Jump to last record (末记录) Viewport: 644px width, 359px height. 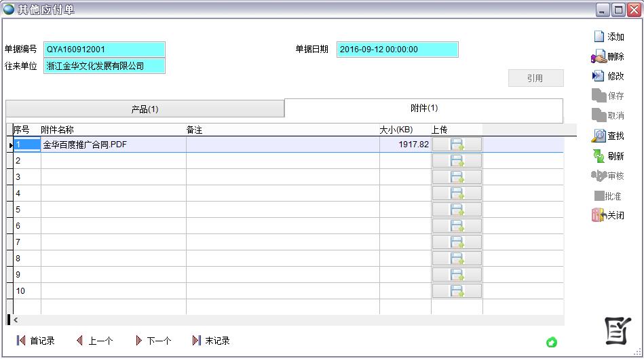click(211, 341)
